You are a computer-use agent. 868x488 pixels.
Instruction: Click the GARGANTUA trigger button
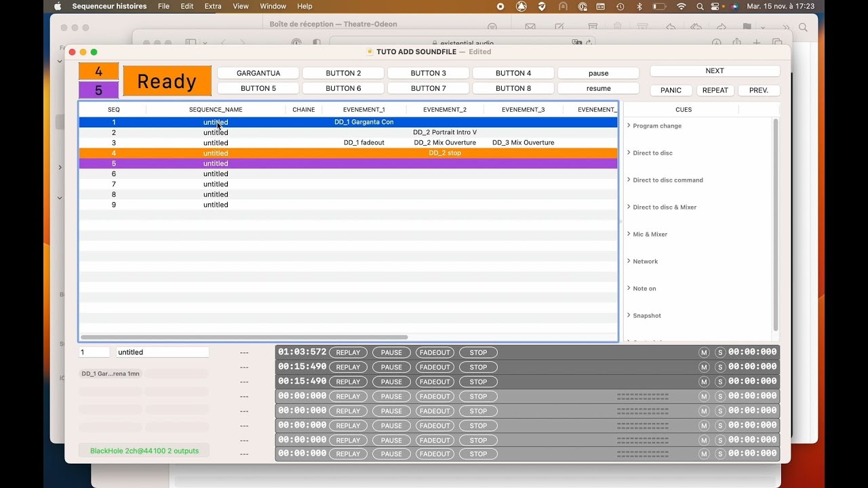pos(258,73)
